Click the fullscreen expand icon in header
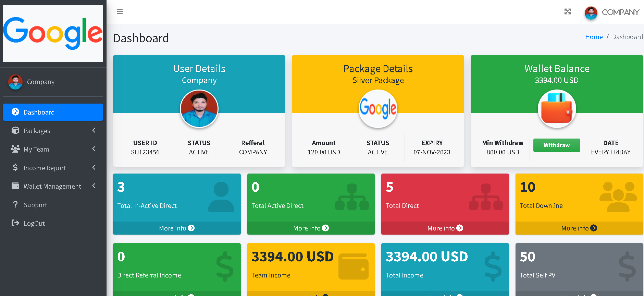This screenshot has width=644, height=296. click(568, 12)
